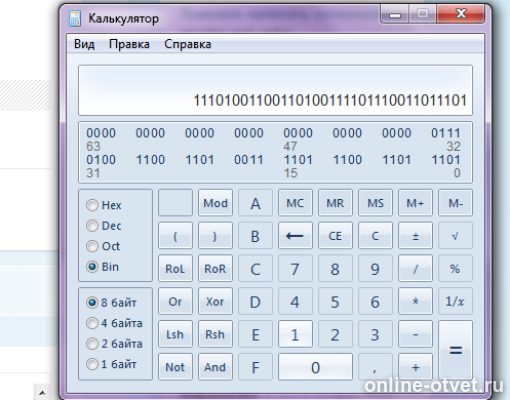Click the multiplication asterisk button
This screenshot has width=510, height=400.
415,301
